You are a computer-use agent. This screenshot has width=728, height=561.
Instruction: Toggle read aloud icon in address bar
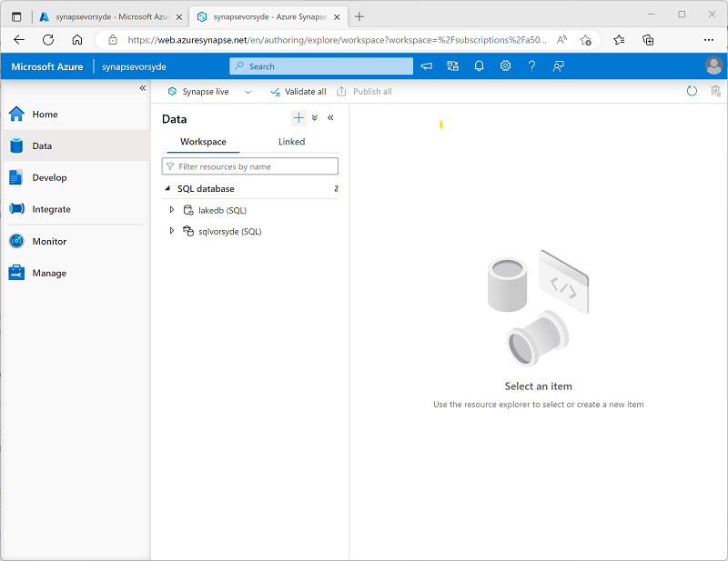pos(561,40)
